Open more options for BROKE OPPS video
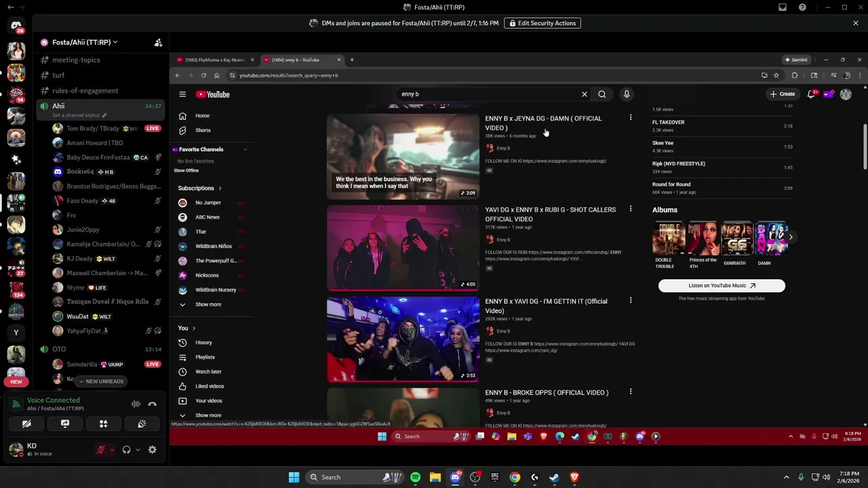The width and height of the screenshot is (868, 488). click(631, 392)
